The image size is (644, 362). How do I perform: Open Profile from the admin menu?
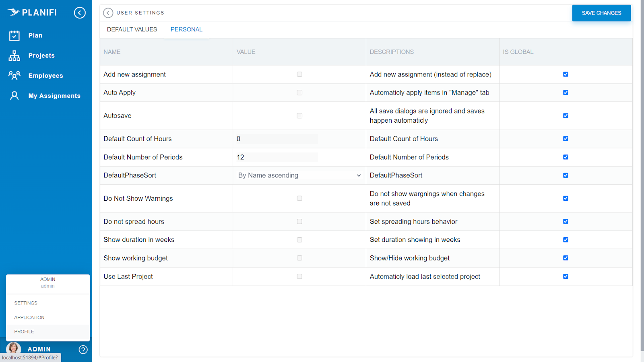coord(24,331)
